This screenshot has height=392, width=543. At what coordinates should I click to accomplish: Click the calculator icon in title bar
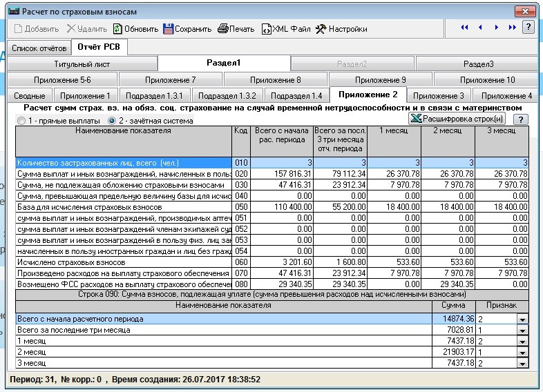click(x=14, y=12)
